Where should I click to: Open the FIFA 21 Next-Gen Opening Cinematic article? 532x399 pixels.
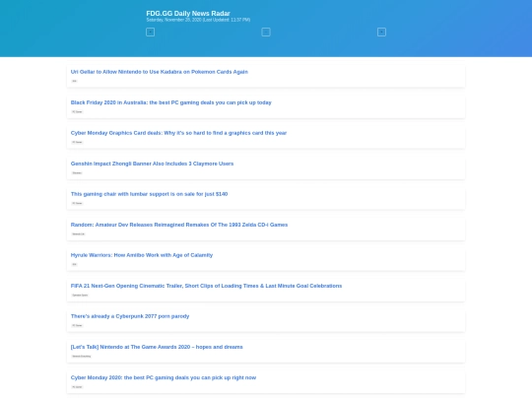point(206,286)
